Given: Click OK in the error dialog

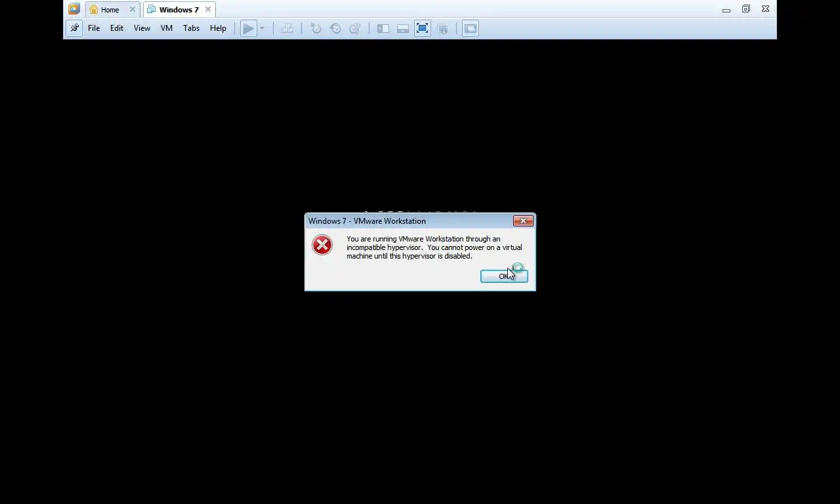Looking at the screenshot, I should click(504, 276).
